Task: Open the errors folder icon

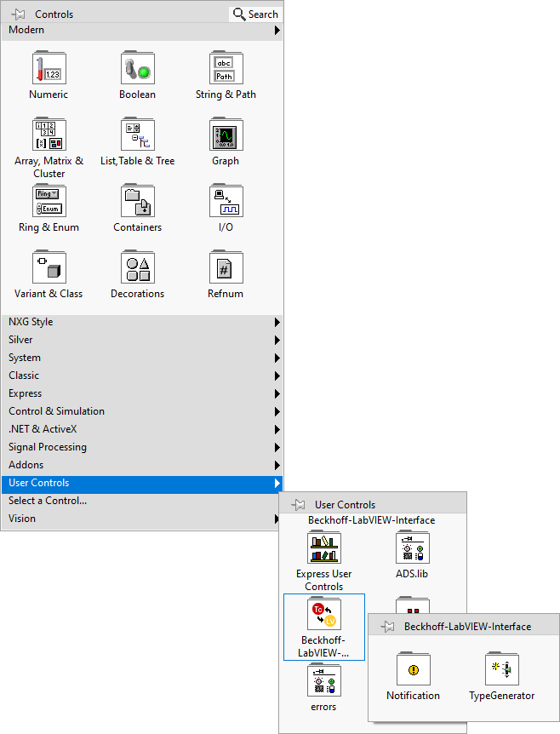Action: [324, 680]
